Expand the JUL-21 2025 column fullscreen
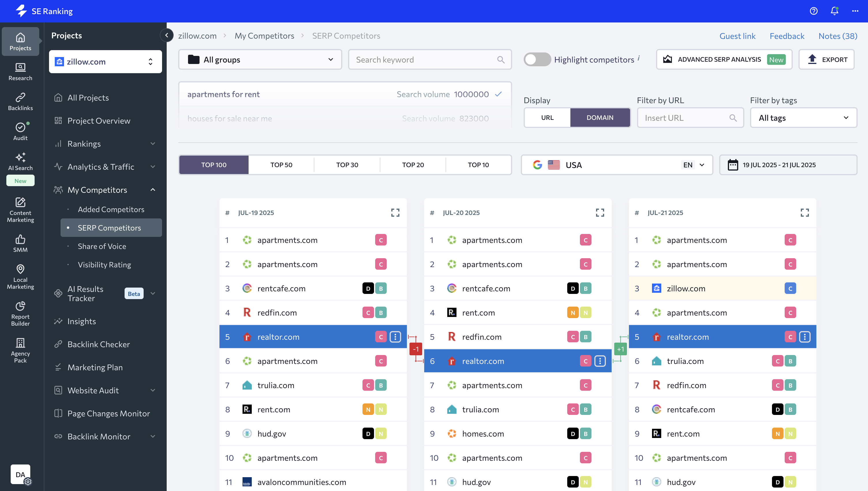This screenshot has height=491, width=868. [x=805, y=212]
